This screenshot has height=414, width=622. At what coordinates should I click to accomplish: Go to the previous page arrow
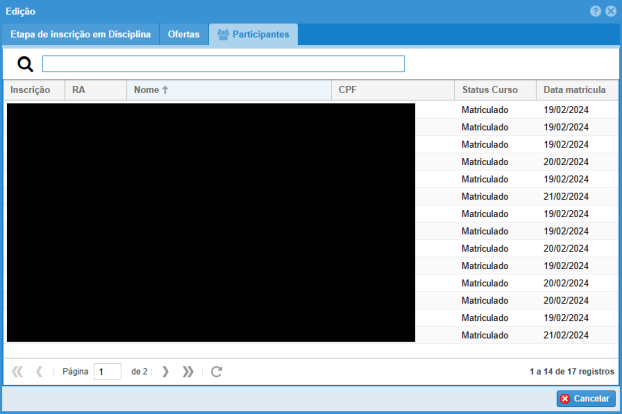(x=39, y=371)
